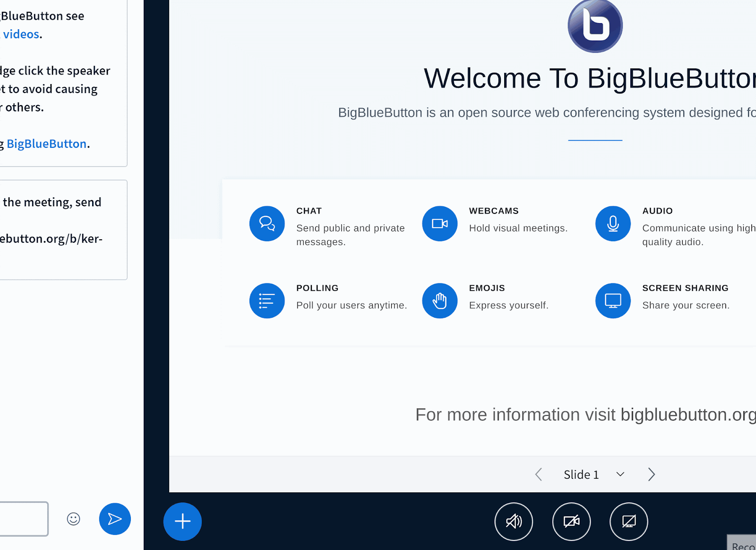Enable your webcam

point(571,521)
